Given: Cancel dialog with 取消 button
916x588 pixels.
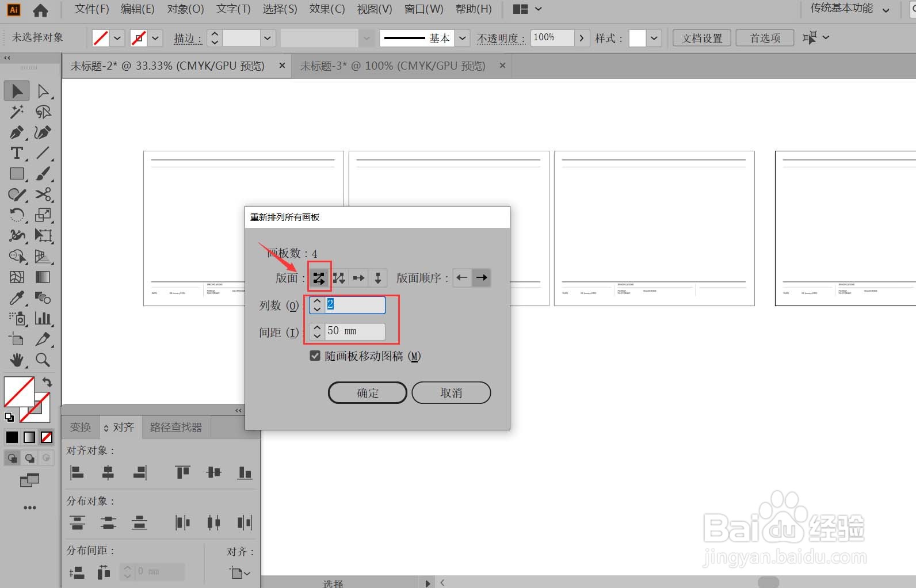Looking at the screenshot, I should click(451, 392).
